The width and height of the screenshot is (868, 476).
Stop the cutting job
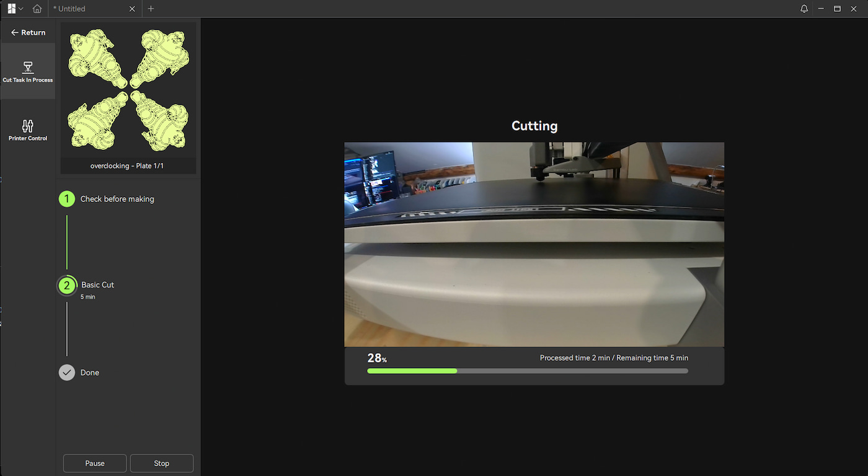point(162,463)
